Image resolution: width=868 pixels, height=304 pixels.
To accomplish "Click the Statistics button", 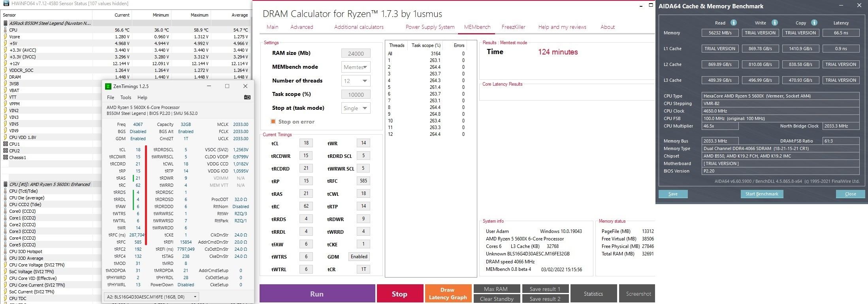I will 593,294.
